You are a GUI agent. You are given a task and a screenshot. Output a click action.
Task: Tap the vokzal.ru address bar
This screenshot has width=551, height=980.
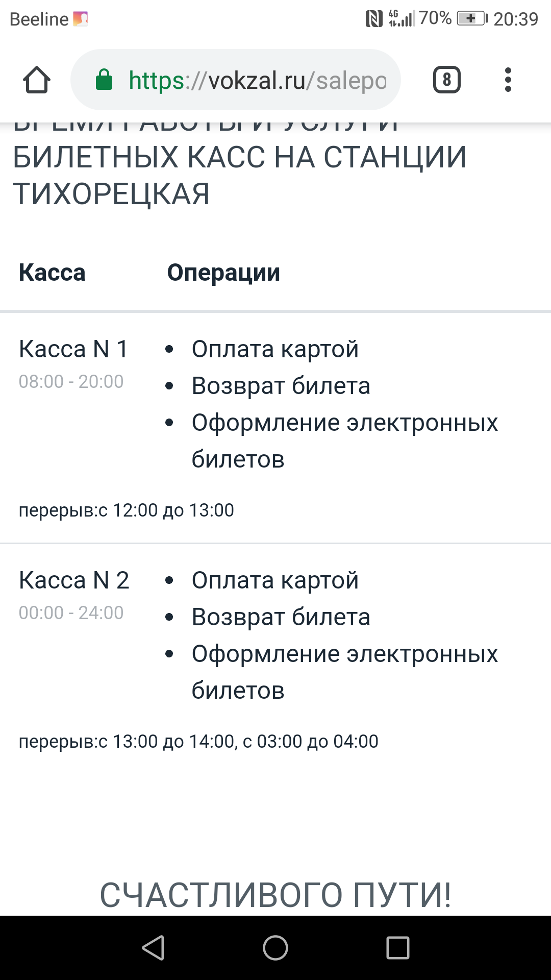point(257,80)
